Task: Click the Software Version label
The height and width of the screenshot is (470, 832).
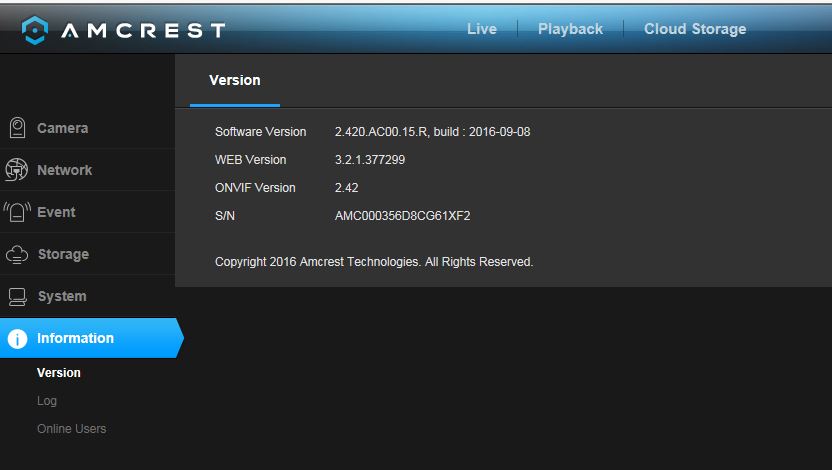Action: tap(261, 132)
